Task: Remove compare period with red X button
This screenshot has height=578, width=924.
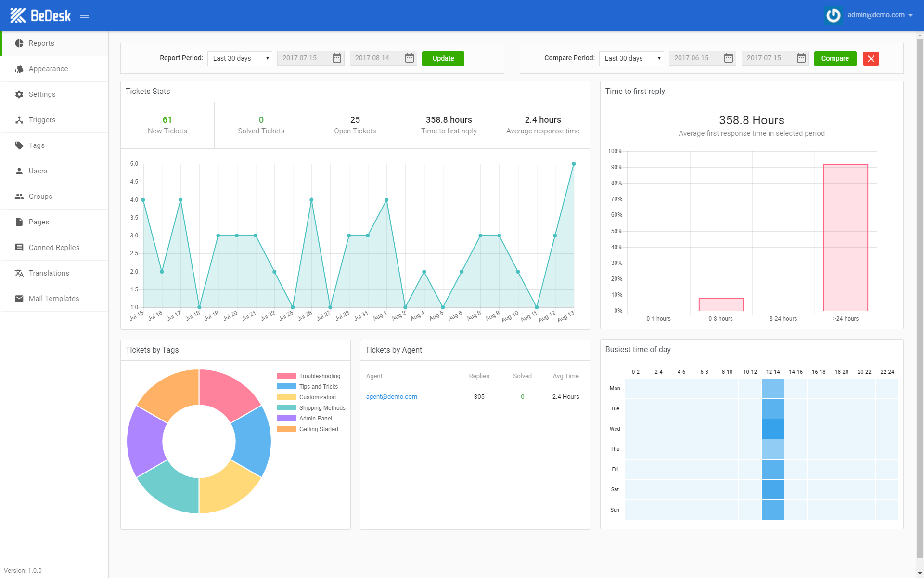Action: (x=871, y=58)
